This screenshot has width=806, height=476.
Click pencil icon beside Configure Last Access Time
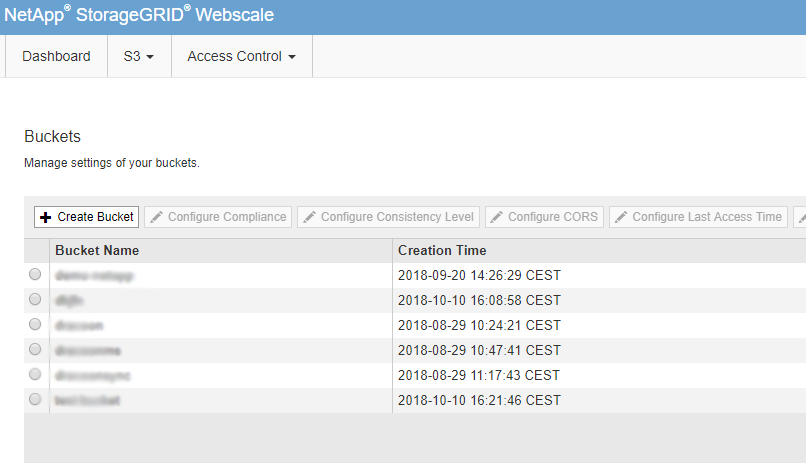coord(621,217)
